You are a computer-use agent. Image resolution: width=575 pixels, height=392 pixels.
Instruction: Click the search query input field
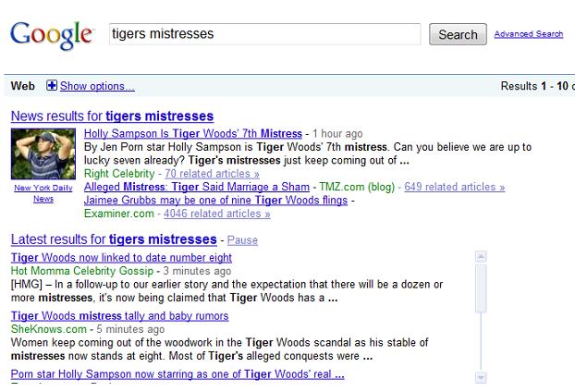(266, 34)
